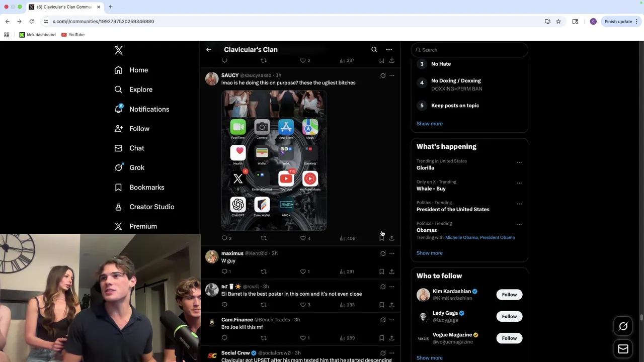Reply to SAUCY's post
This screenshot has width=644, height=362.
point(226,238)
